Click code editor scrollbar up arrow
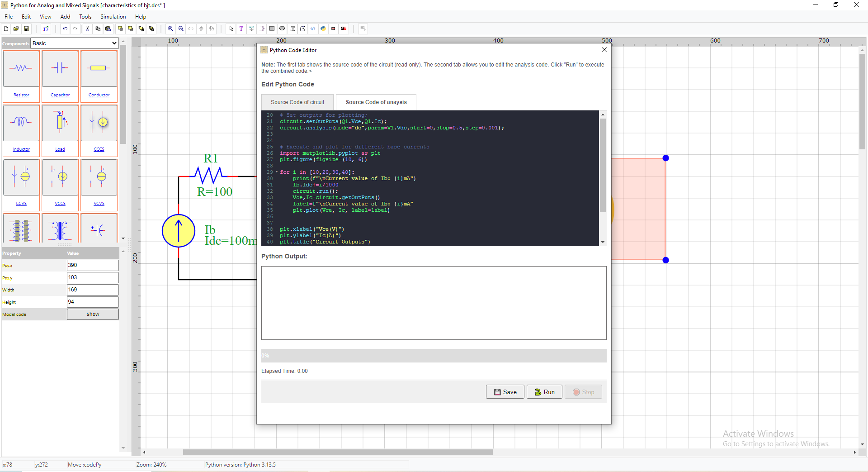Image resolution: width=868 pixels, height=472 pixels. [603, 114]
